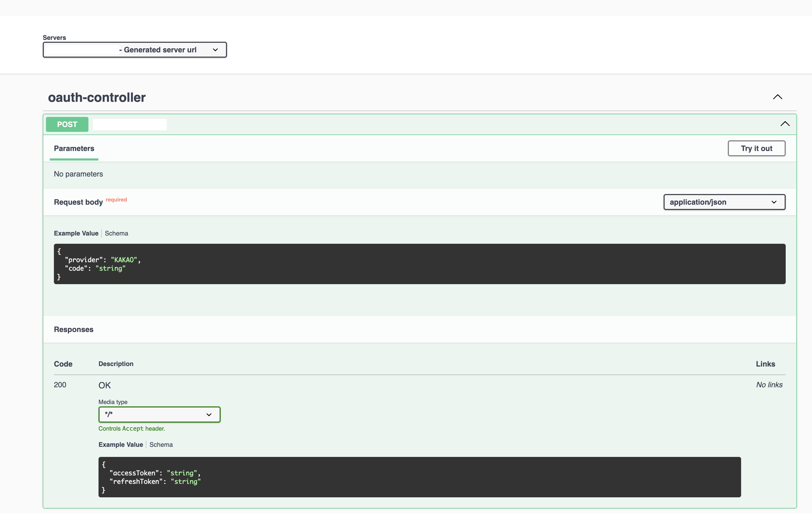Click the response JSON example code block

coord(420,477)
